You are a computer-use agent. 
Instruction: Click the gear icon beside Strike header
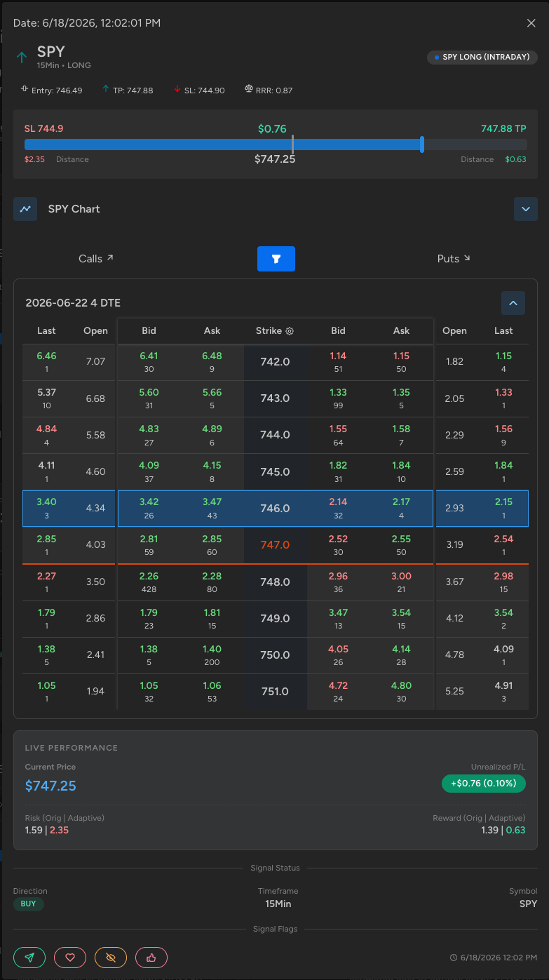click(x=290, y=331)
